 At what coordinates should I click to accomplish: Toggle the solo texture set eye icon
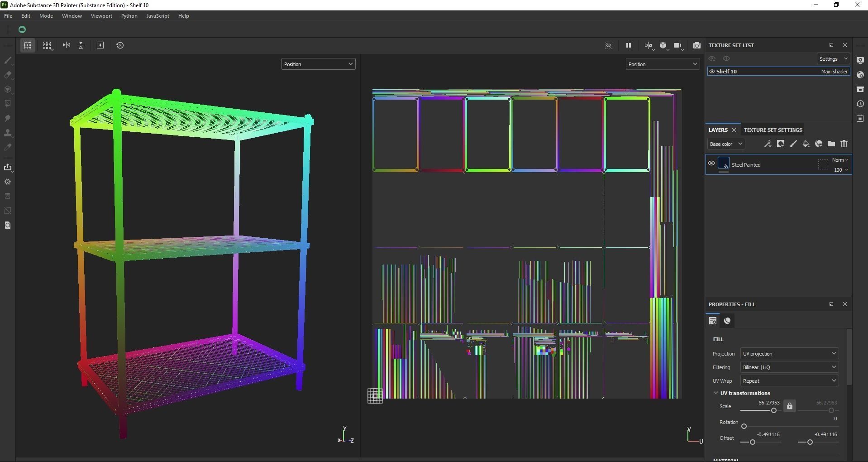[x=726, y=59]
